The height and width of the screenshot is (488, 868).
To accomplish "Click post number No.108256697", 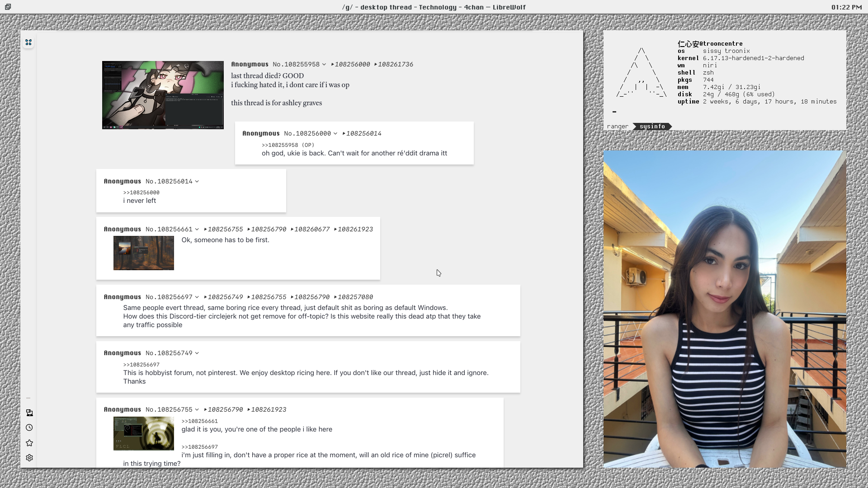I will click(x=169, y=297).
